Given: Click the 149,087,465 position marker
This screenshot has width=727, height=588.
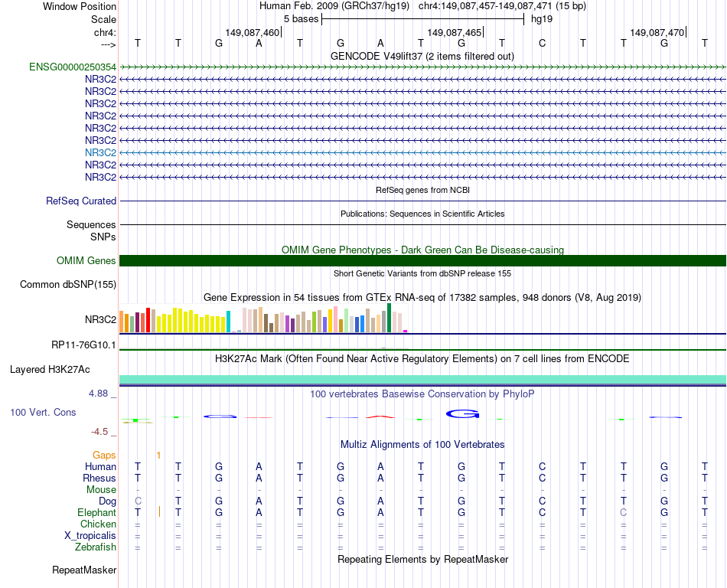Looking at the screenshot, I should point(455,32).
